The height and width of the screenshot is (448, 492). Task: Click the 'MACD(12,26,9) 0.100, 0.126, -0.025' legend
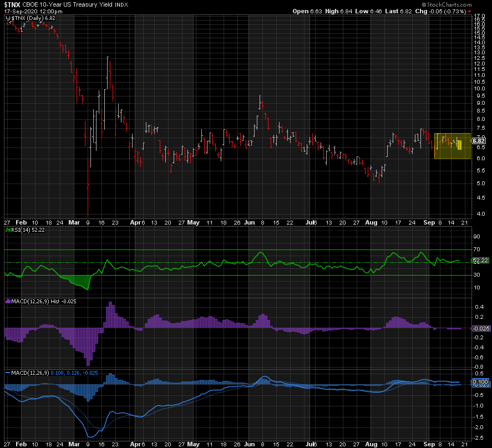54,373
